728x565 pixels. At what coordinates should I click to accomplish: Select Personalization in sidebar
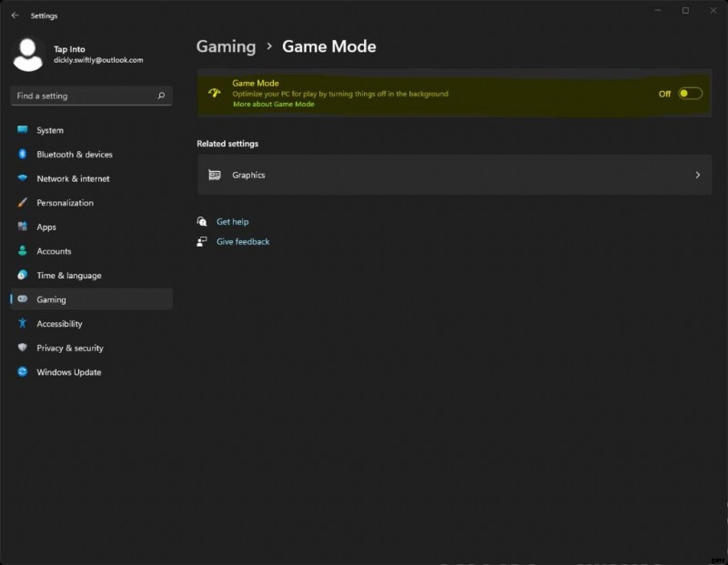click(92, 202)
